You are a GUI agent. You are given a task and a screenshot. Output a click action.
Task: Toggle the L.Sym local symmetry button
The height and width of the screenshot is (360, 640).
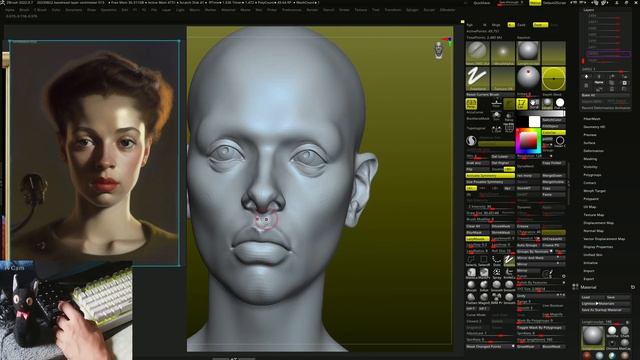(x=496, y=129)
